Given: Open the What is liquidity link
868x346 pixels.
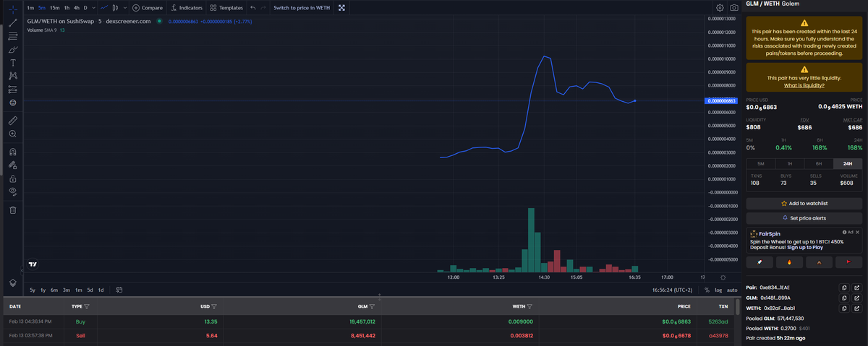Looking at the screenshot, I should click(804, 85).
